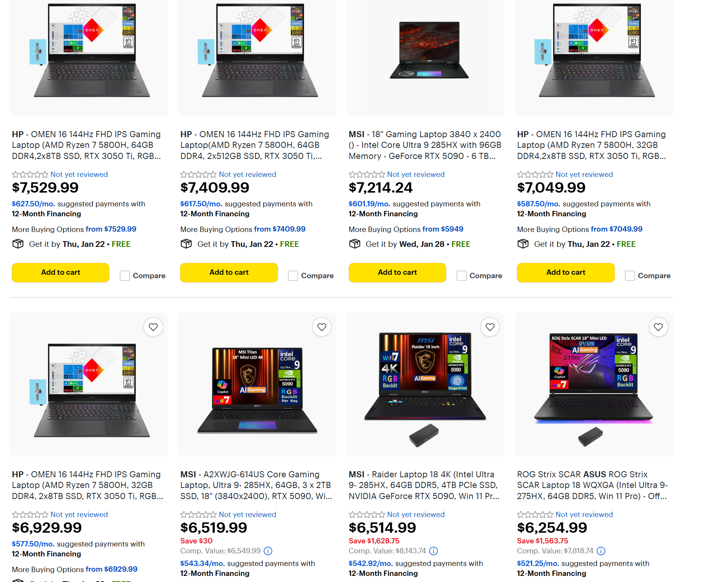Tick the Compare box for the $7,214.24 MSI laptop
This screenshot has width=728, height=582.
click(x=461, y=276)
